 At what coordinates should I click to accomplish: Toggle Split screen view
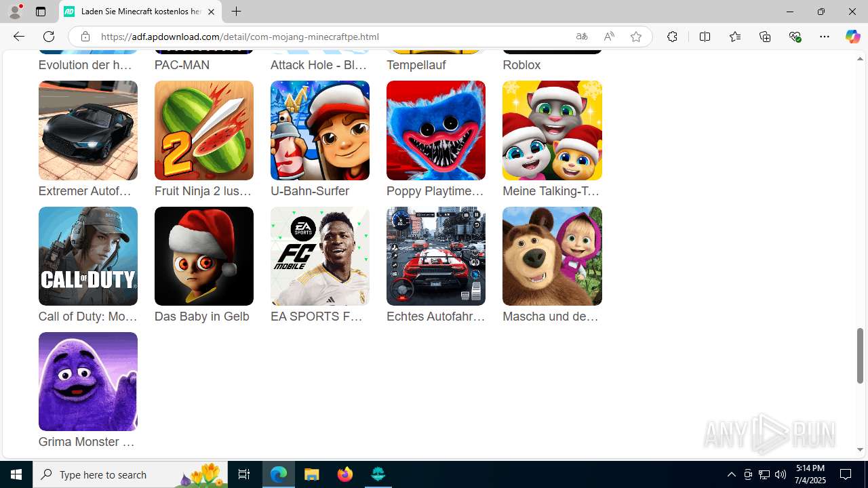(x=705, y=37)
